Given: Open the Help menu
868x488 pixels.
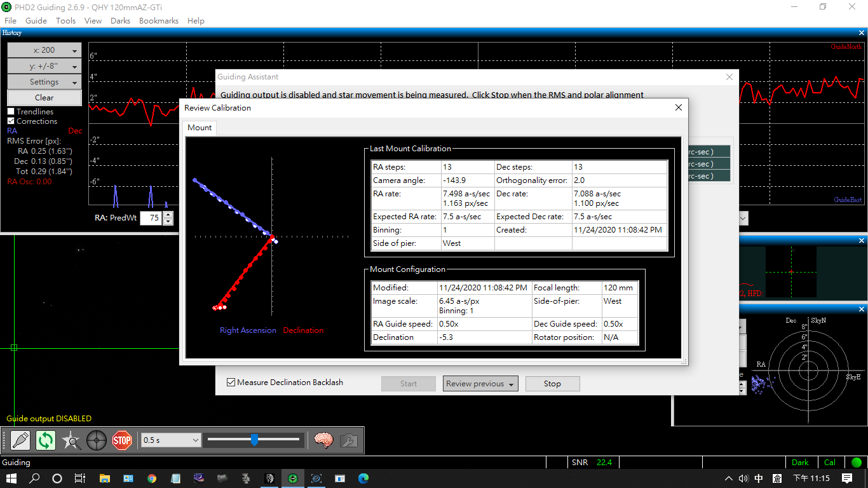Looking at the screenshot, I should (x=196, y=20).
